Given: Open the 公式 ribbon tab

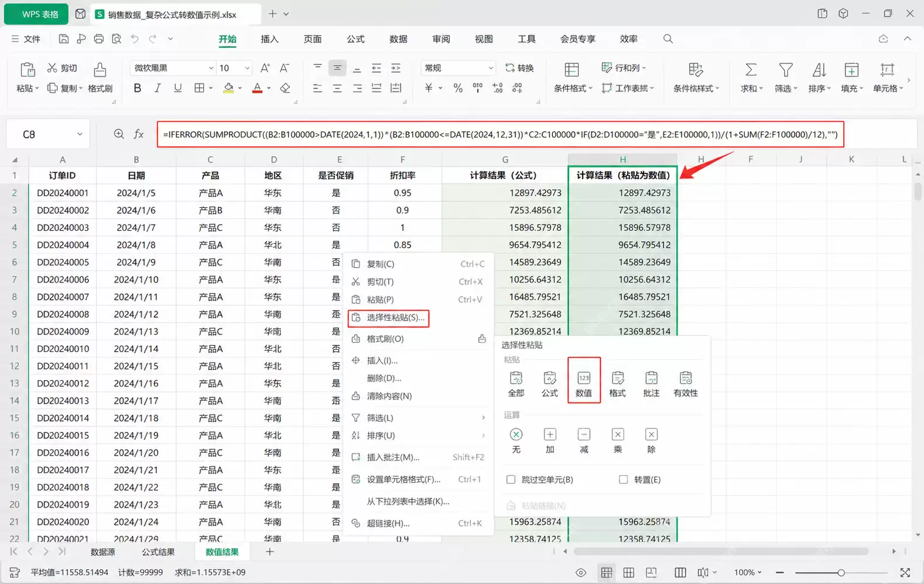Looking at the screenshot, I should click(355, 39).
